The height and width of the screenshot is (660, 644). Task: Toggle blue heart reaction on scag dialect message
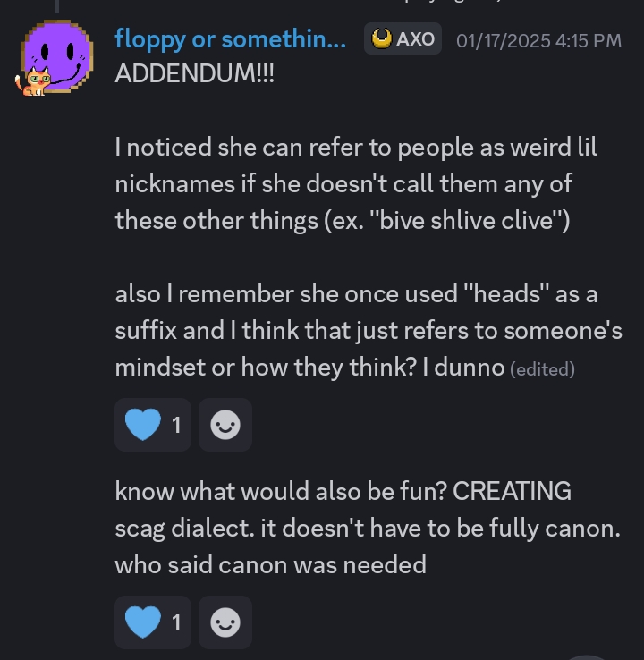tap(153, 622)
